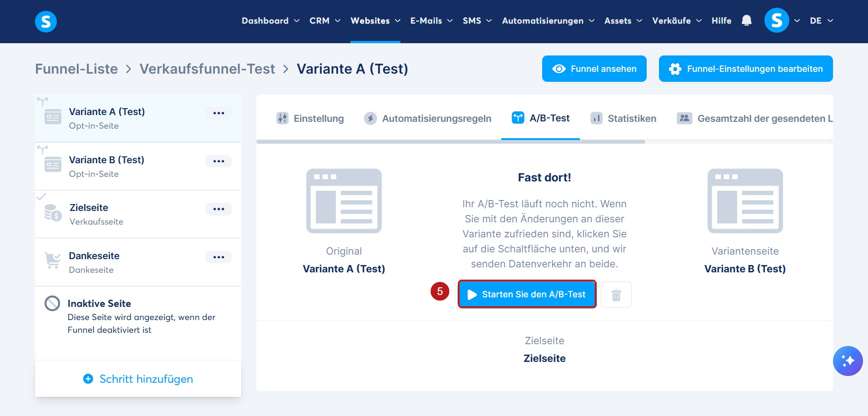Open options menu for Dankeseite step
The image size is (868, 416).
219,257
